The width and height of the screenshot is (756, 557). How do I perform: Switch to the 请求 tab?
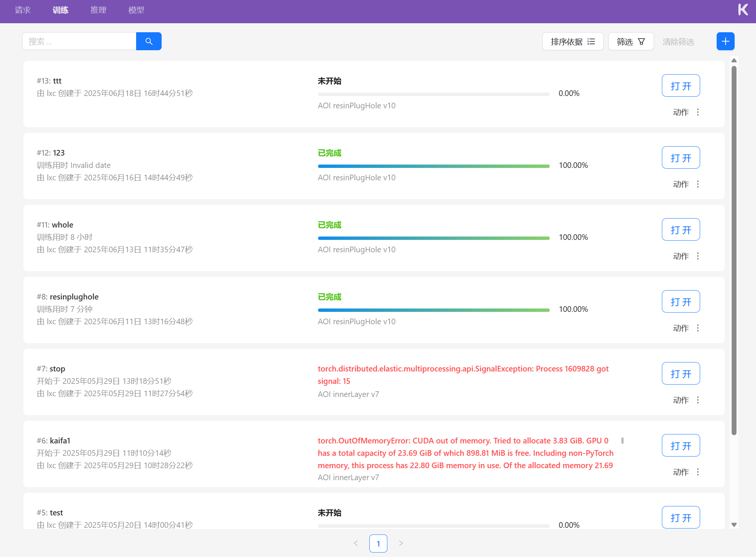click(x=22, y=10)
